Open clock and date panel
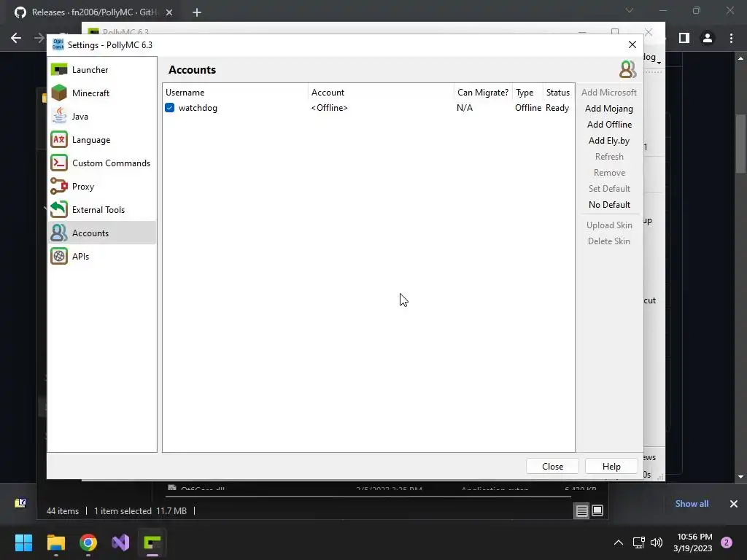The height and width of the screenshot is (560, 747). [x=694, y=542]
